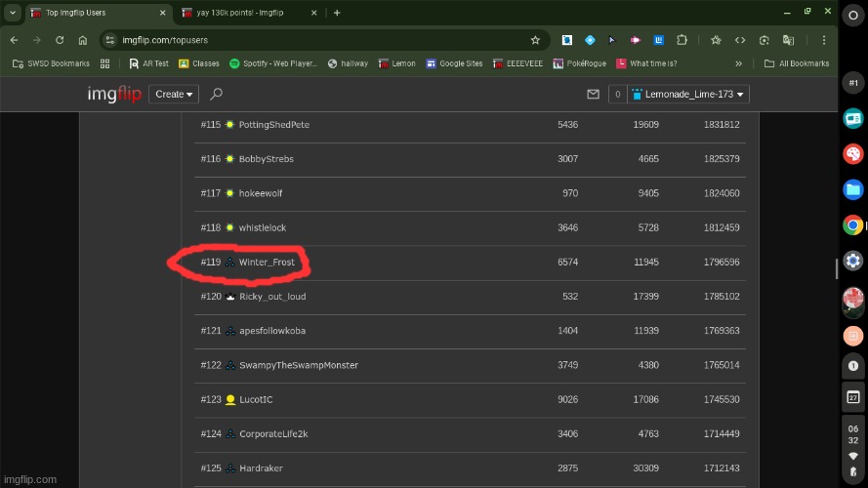Open the Lemonade_Lime-173 user menu
868x488 pixels.
pyautogui.click(x=688, y=94)
